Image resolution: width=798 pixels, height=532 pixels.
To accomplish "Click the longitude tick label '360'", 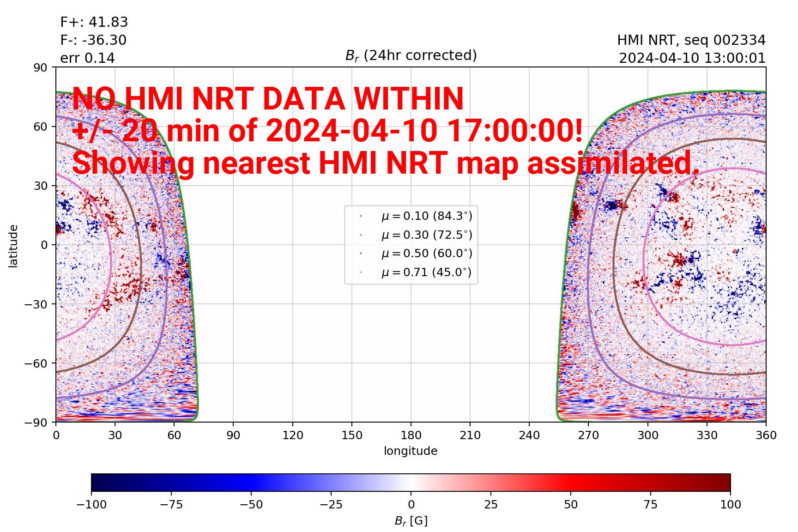I will [766, 435].
